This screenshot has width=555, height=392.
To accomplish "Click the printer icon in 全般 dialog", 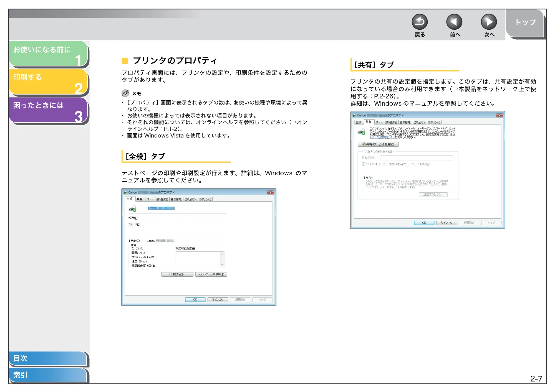I will [133, 209].
